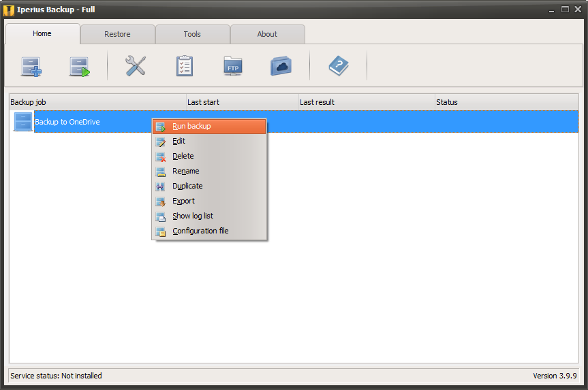588x390 pixels.
Task: Click the Status column header
Action: [507, 102]
